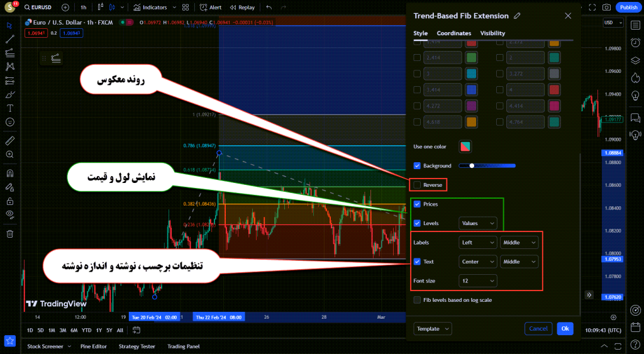This screenshot has width=644, height=354.
Task: Open the hotlists flame icon
Action: pyautogui.click(x=635, y=78)
